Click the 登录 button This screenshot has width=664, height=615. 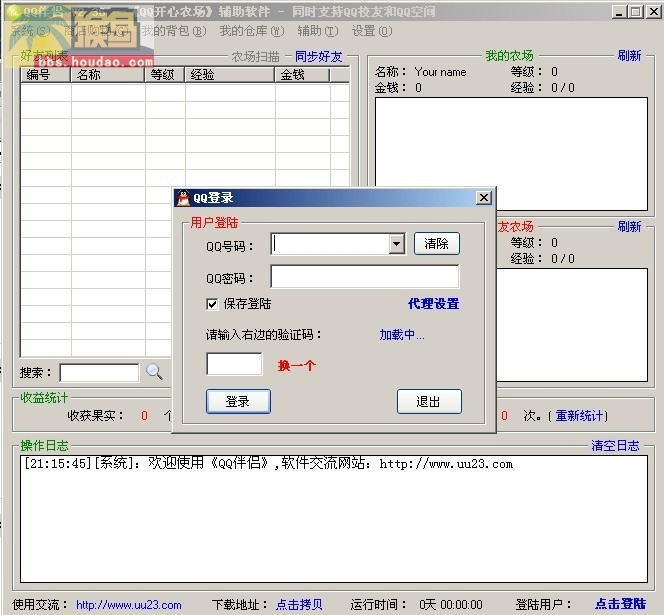tap(238, 401)
